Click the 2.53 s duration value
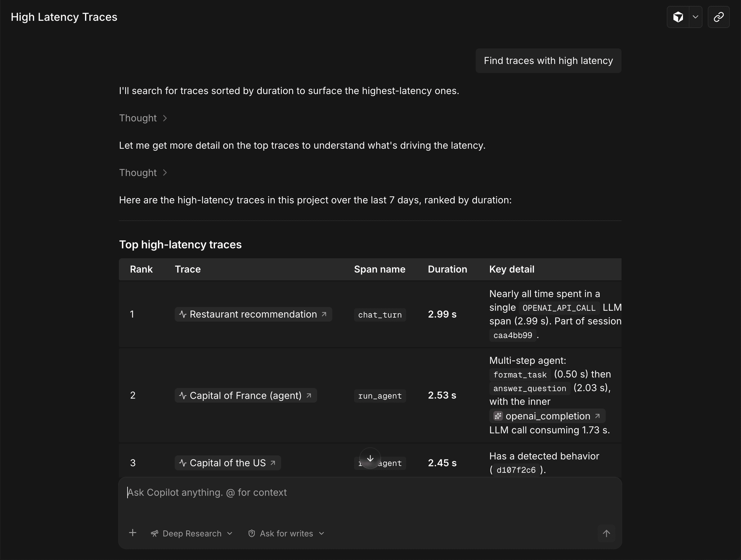 coord(442,395)
